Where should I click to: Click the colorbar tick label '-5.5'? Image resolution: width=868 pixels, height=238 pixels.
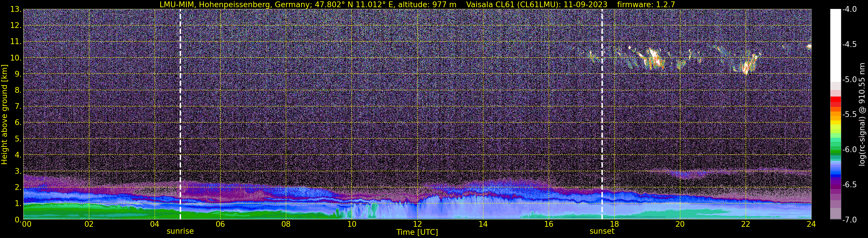(x=850, y=115)
